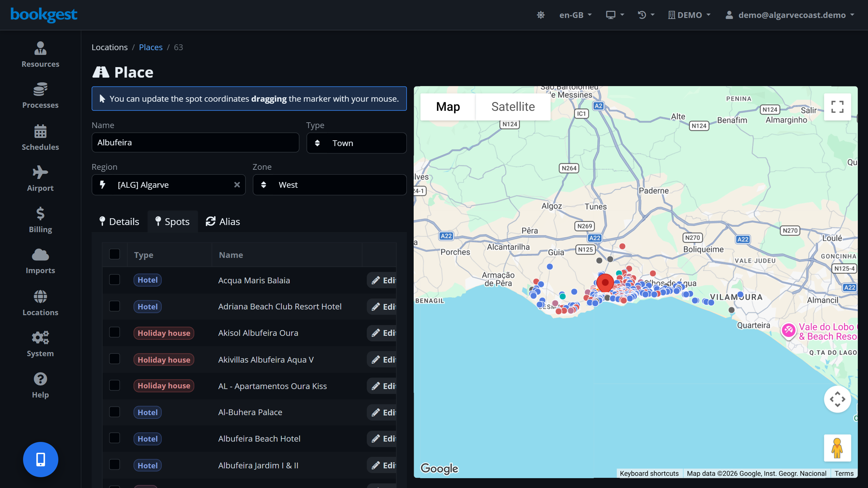Switch map to Satellite view
The height and width of the screenshot is (488, 868).
pos(513,107)
